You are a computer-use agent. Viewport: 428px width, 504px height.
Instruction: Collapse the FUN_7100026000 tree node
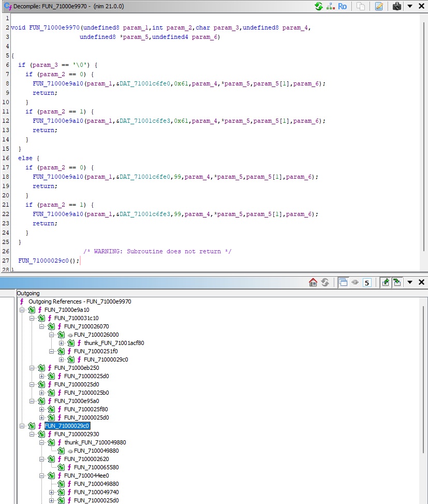click(52, 335)
